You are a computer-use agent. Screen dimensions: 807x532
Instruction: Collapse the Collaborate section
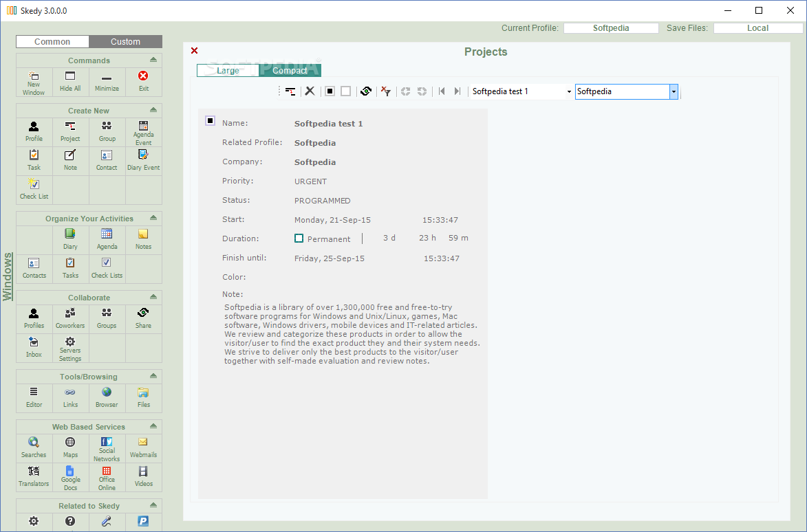[x=153, y=297]
